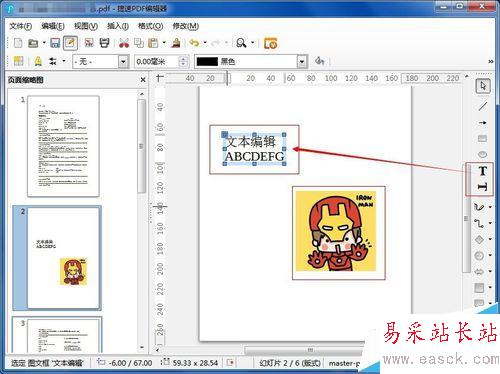Expand the curve tool dropdown arrow
500x374 pixels.
click(x=490, y=207)
